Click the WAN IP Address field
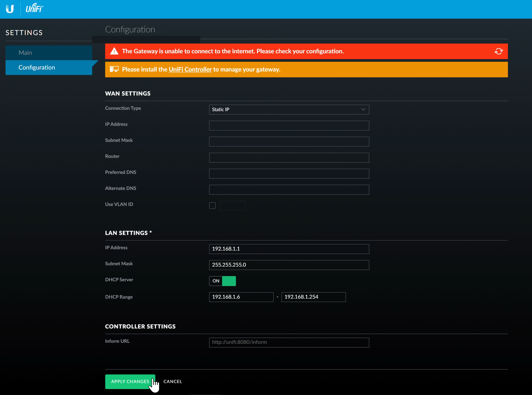Image resolution: width=532 pixels, height=395 pixels. point(289,126)
